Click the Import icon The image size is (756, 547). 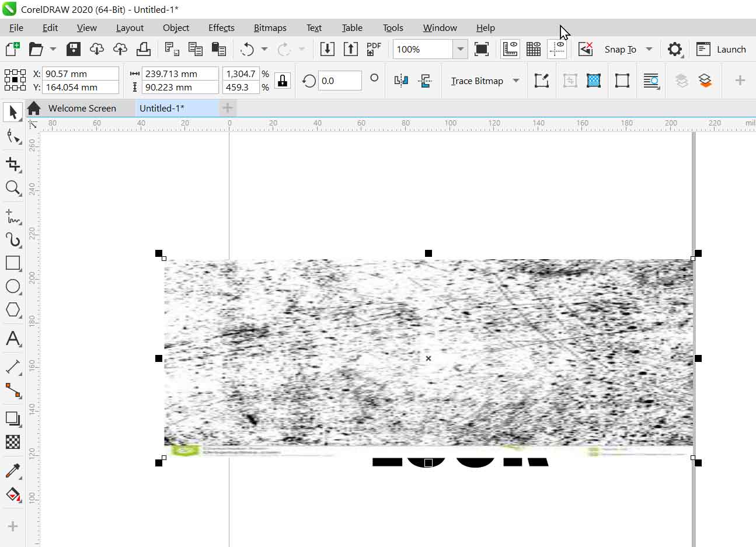[328, 49]
